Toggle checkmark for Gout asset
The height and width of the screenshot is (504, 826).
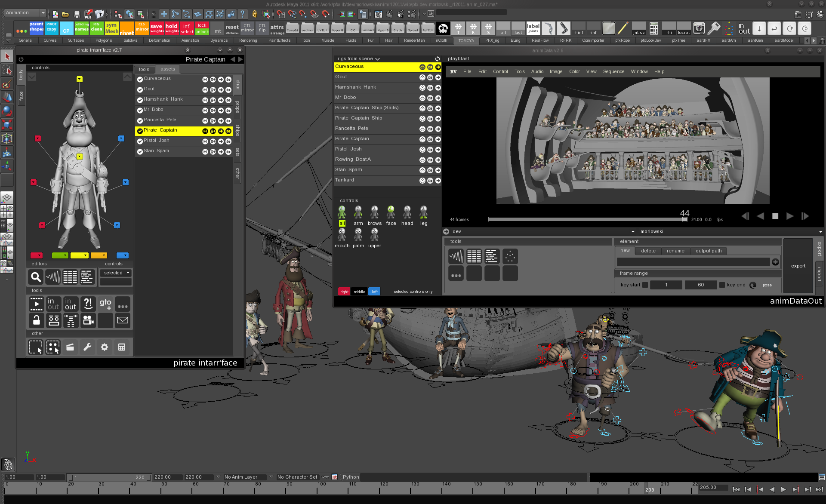tap(140, 90)
